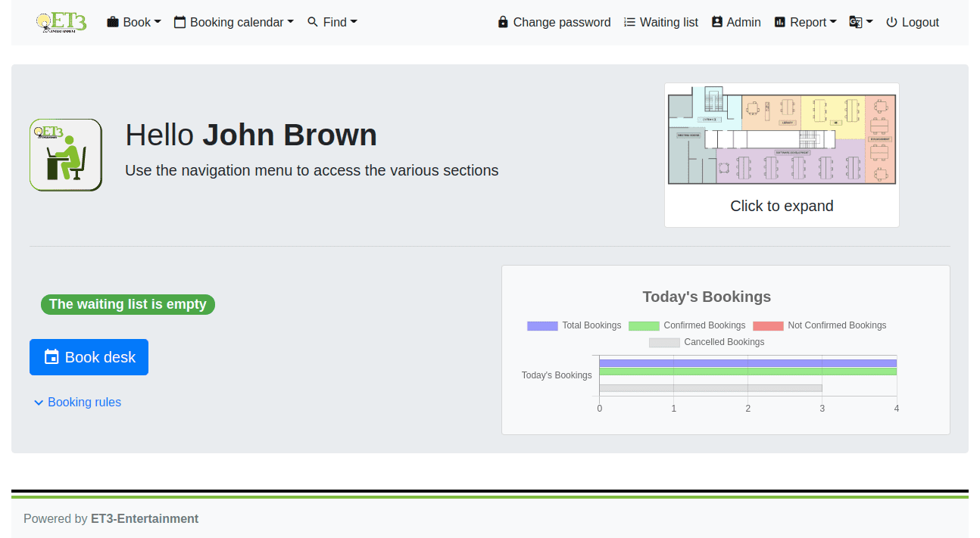980x538 pixels.
Task: Click the grey cancelled bookings bar
Action: pos(710,388)
